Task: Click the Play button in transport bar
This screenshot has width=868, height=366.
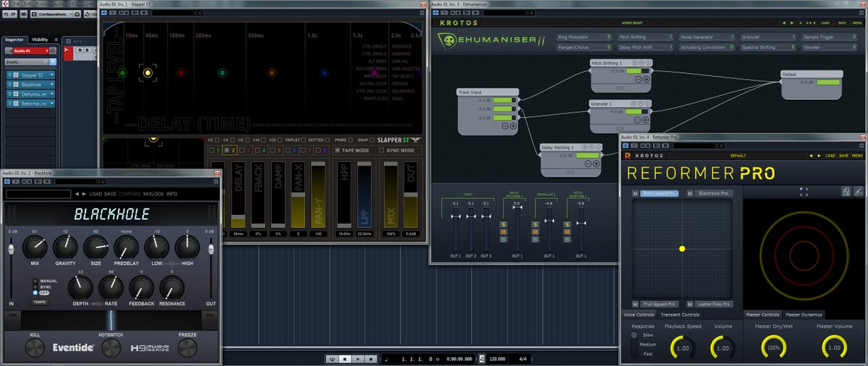Action: tap(358, 359)
